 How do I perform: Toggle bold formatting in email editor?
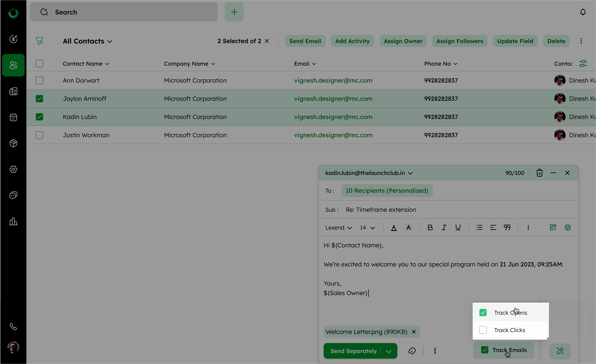[x=430, y=227]
